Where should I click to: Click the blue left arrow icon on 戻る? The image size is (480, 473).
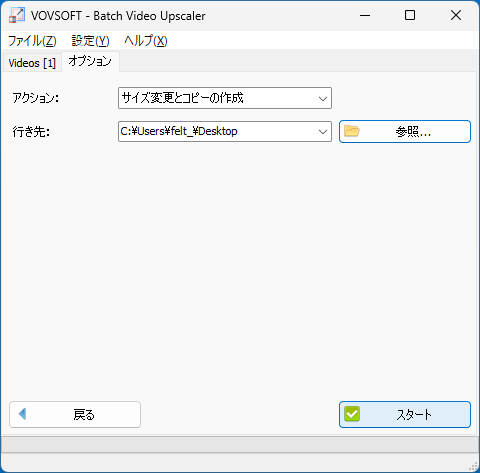point(23,414)
